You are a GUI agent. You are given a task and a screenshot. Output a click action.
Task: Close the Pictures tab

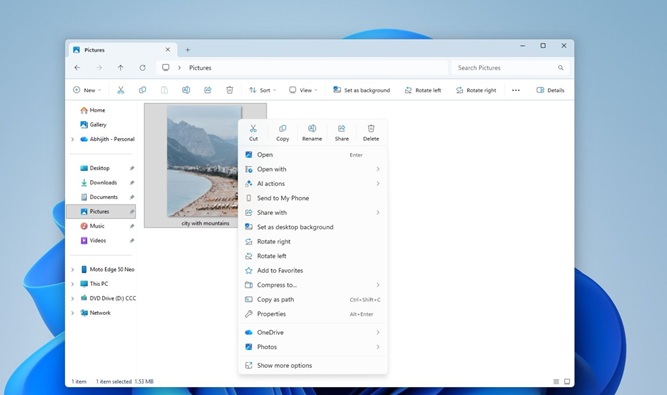pos(168,50)
